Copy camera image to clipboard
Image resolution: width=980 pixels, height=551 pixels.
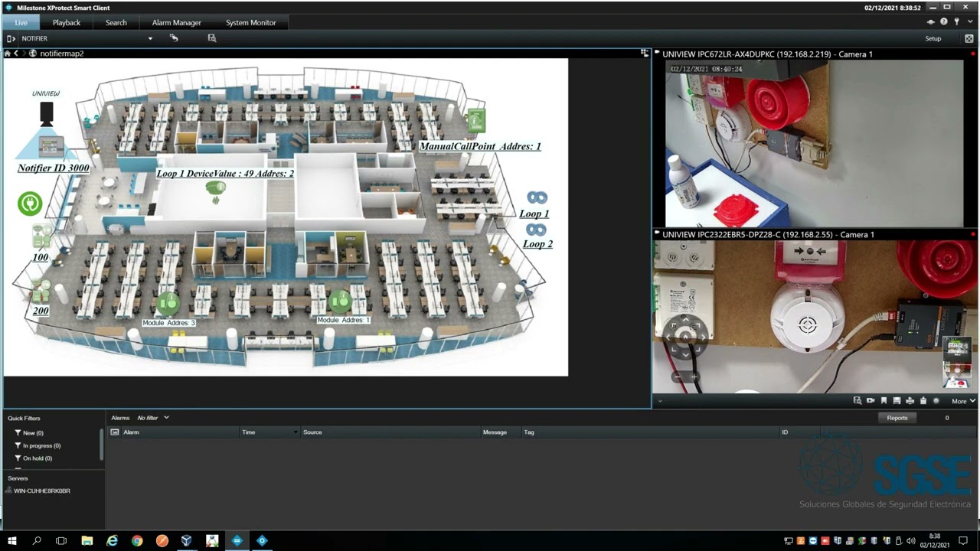(x=923, y=401)
